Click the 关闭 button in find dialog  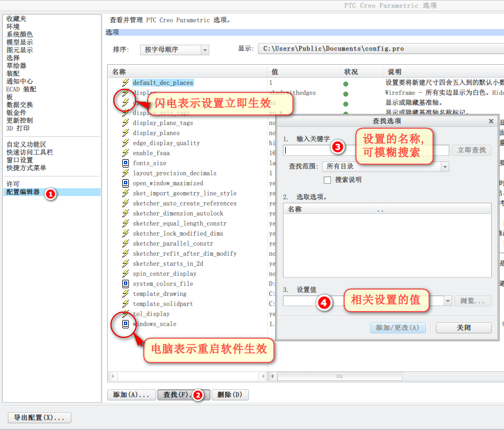tap(463, 328)
